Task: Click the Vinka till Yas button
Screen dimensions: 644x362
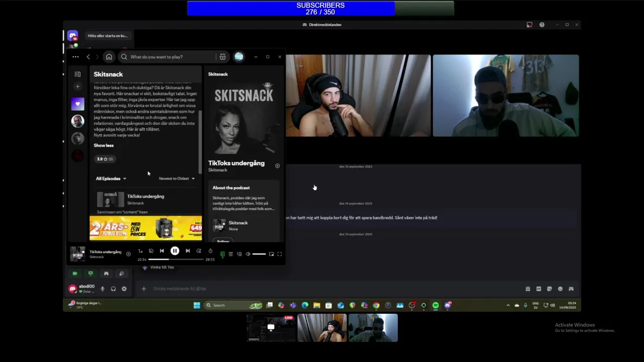Action: [x=158, y=267]
